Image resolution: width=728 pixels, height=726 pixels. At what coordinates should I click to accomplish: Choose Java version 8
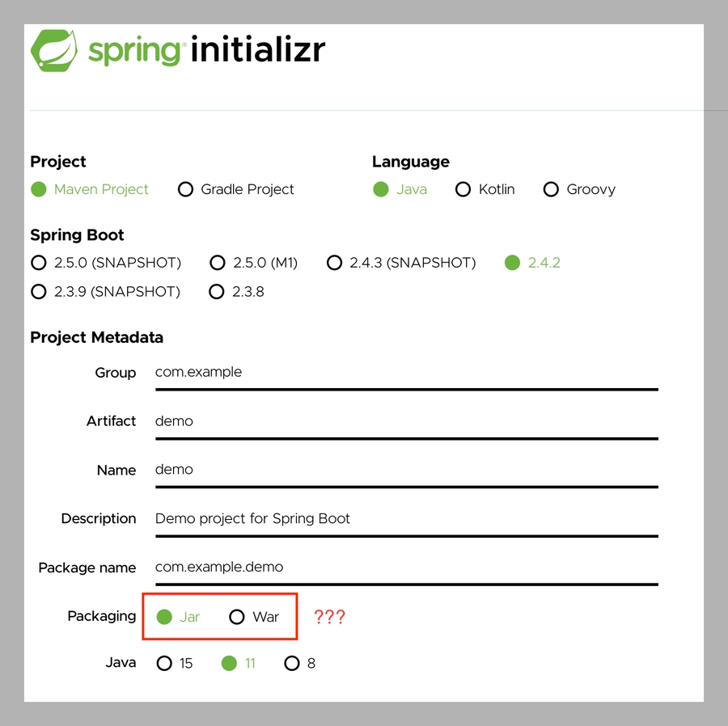292,664
